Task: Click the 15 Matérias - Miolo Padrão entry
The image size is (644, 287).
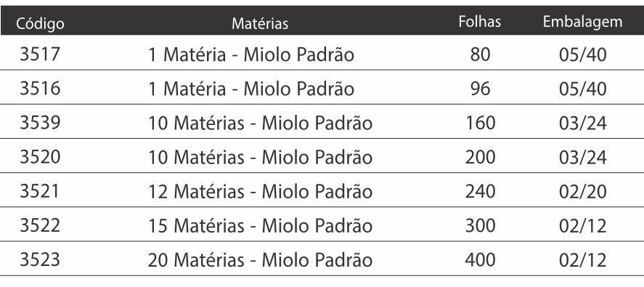Action: point(260,226)
